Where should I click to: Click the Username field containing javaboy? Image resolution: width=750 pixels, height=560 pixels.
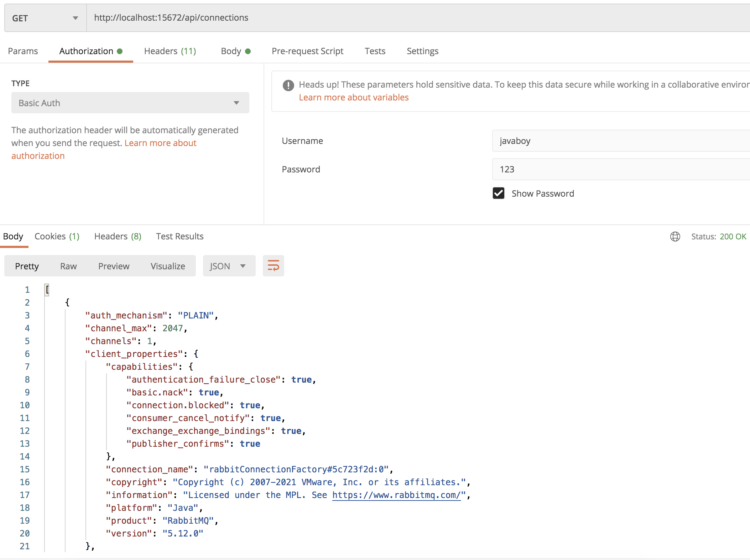(620, 141)
